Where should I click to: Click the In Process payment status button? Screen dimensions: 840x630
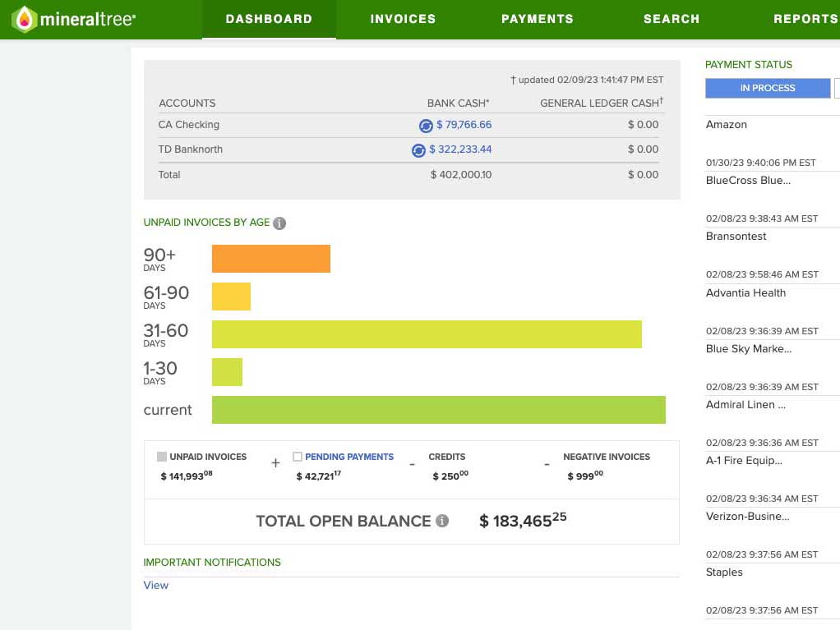point(768,89)
